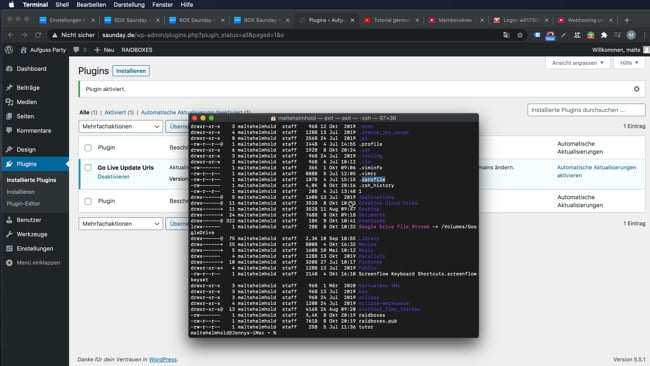
Task: Open Einstellungen in sidebar
Action: pyautogui.click(x=35, y=249)
